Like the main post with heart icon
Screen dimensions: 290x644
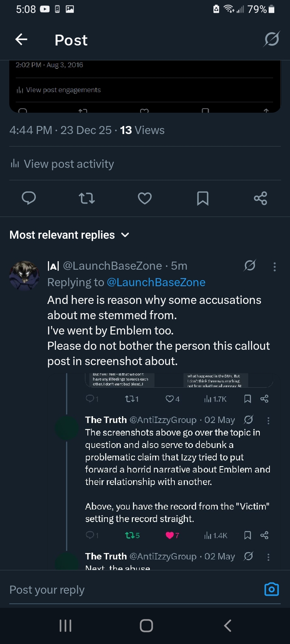click(x=145, y=198)
